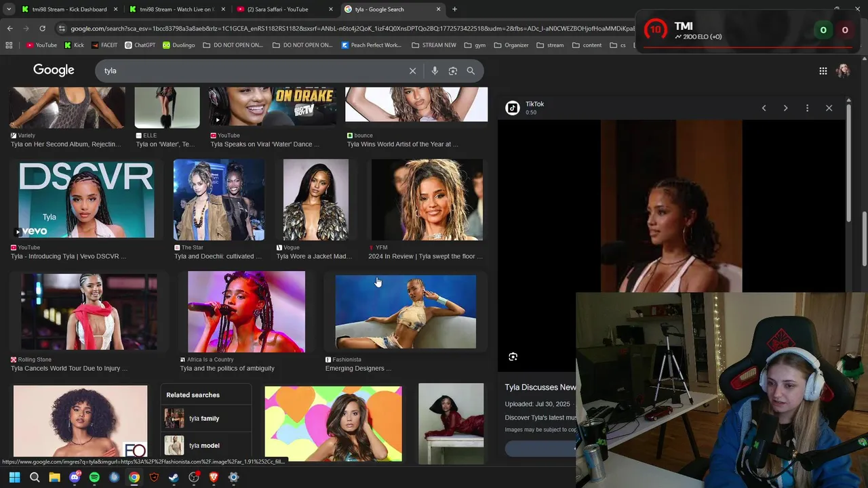The image size is (868, 488).
Task: Open DSCVR Vevo Tyla thumbnail
Action: click(86, 200)
